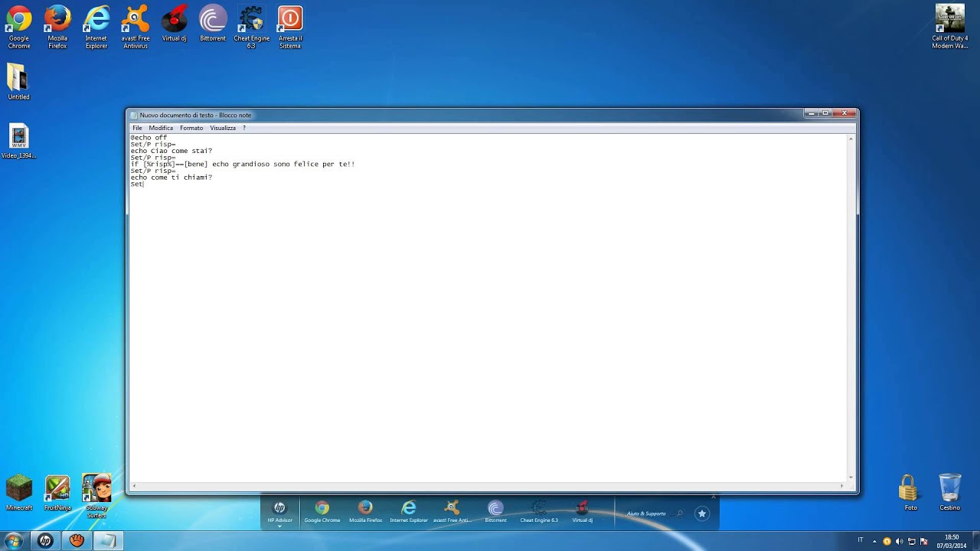The image size is (980, 551).
Task: Open the Modifica menu
Action: click(x=161, y=128)
